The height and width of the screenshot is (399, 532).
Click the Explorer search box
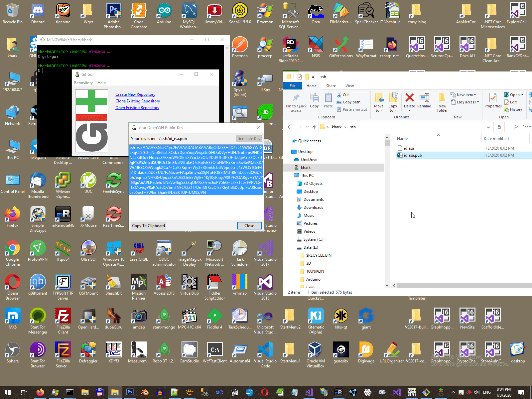tap(520, 127)
